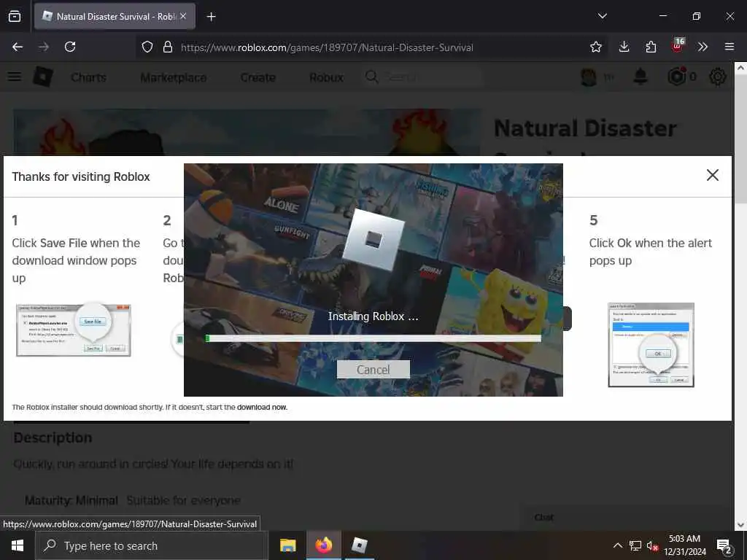Open the uBlock extension with badge 16
Screen dimensions: 747x560
(678, 46)
